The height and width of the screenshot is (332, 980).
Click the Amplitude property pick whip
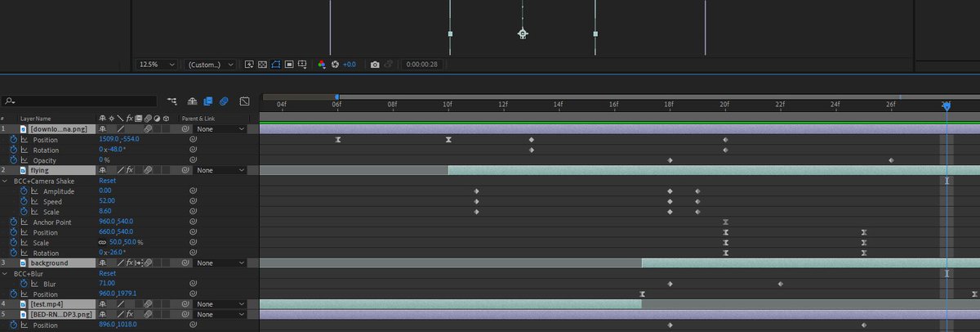pyautogui.click(x=193, y=191)
